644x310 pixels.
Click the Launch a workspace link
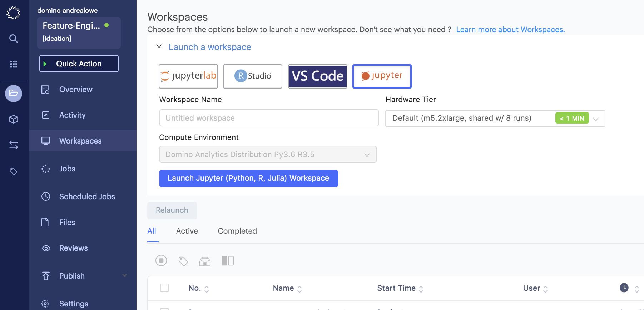pyautogui.click(x=210, y=47)
